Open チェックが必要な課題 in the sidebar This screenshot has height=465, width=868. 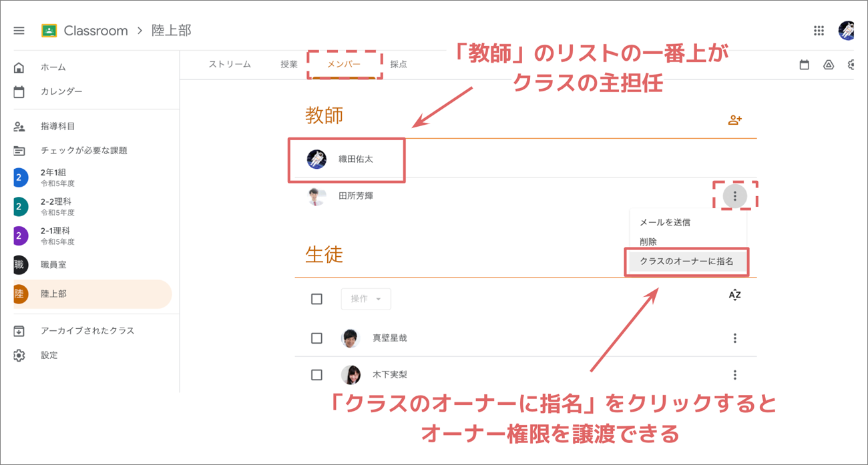pos(84,151)
